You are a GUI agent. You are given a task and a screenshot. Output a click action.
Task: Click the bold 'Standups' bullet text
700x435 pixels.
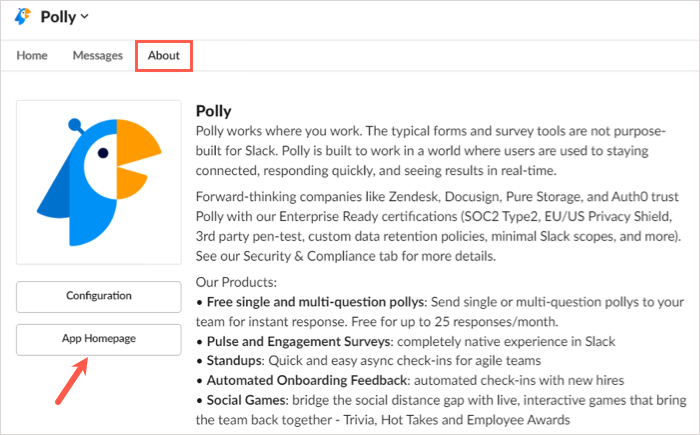point(236,361)
